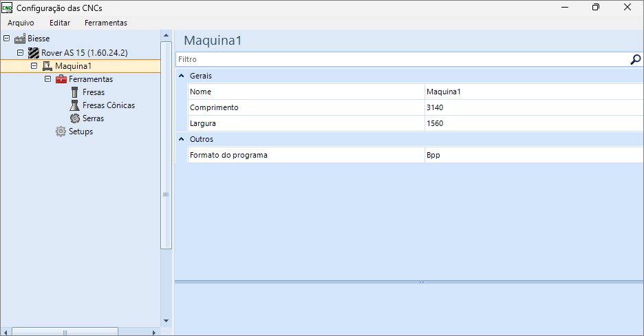This screenshot has height=336, width=644.
Task: Close the Configuração das CNCs window
Action: (627, 8)
